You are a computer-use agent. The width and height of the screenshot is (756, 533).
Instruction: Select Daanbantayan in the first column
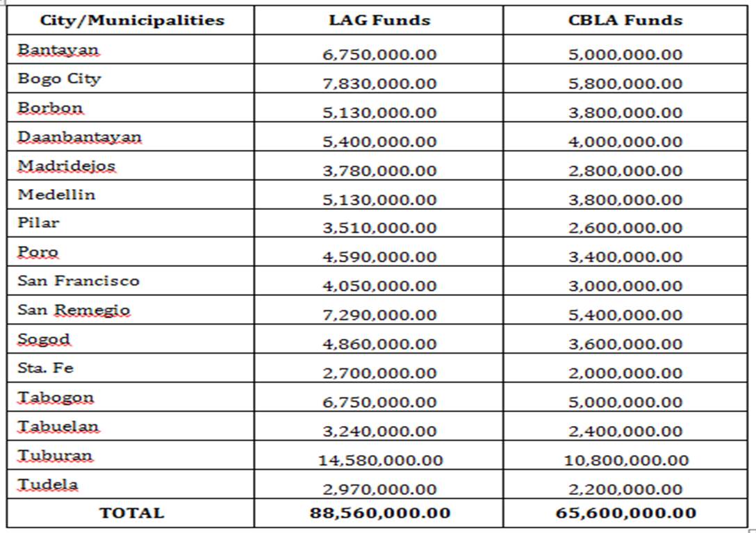[x=79, y=137]
